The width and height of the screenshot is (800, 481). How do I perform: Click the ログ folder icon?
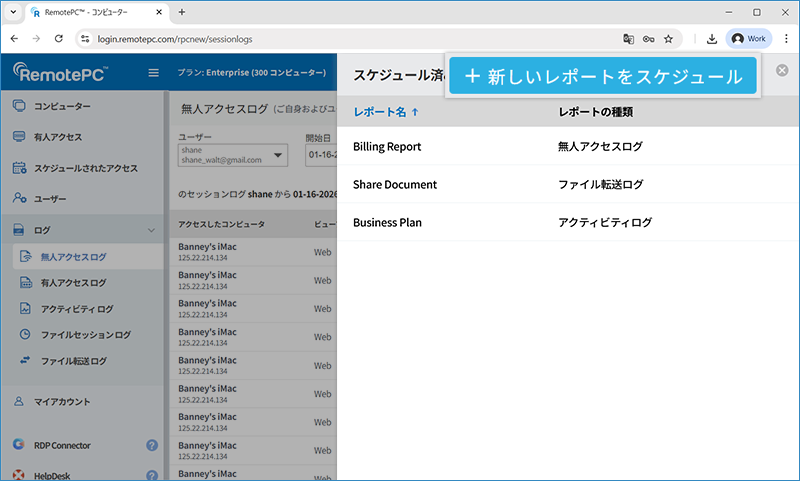pyautogui.click(x=19, y=230)
